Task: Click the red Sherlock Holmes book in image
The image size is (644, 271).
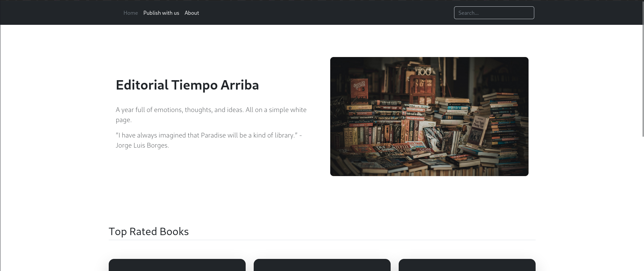Action: 359,88
